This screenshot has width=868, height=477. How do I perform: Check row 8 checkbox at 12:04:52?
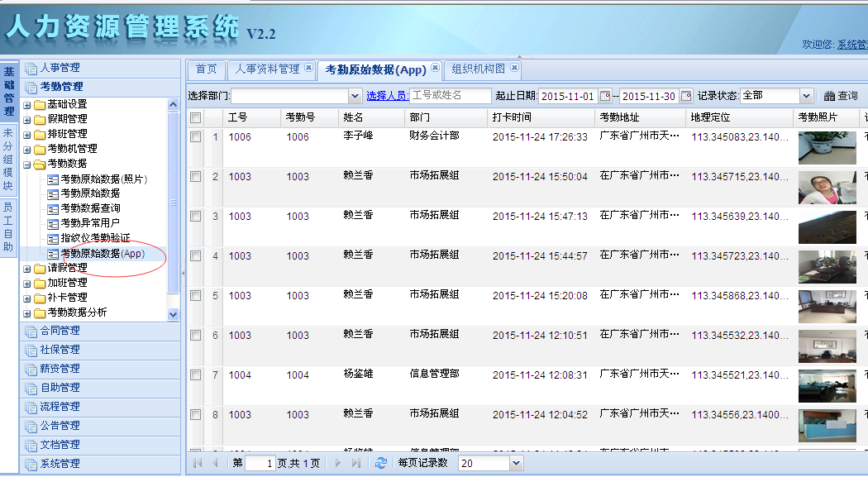[195, 415]
